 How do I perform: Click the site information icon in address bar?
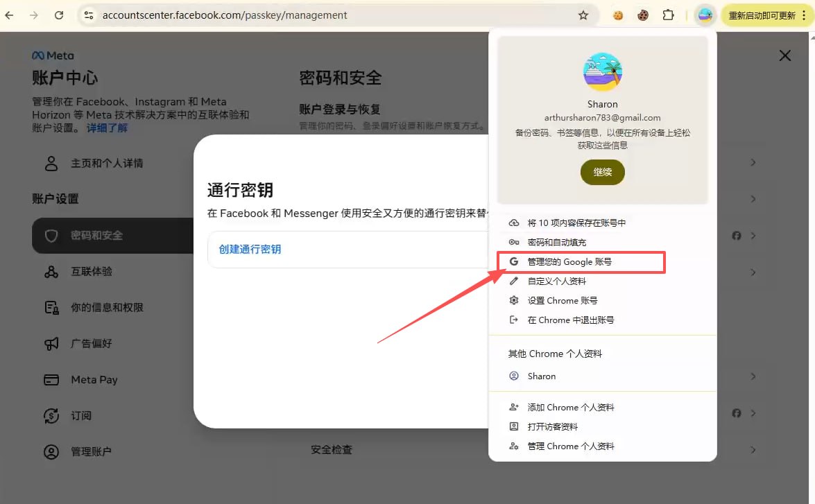point(88,15)
